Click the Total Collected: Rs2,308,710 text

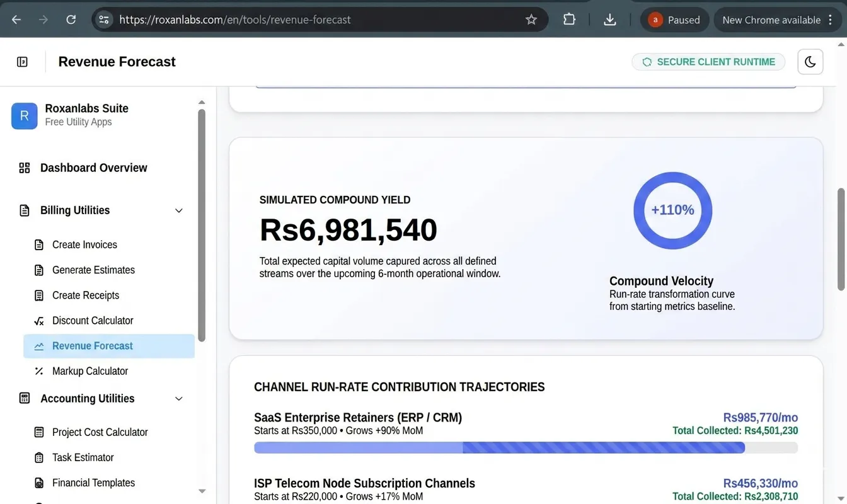[x=735, y=496]
